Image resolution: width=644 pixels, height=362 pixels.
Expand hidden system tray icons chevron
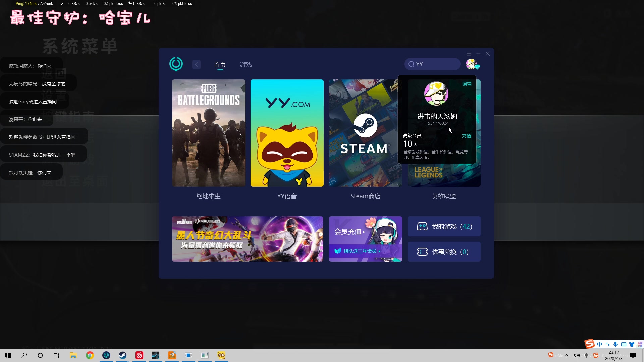[566, 355]
